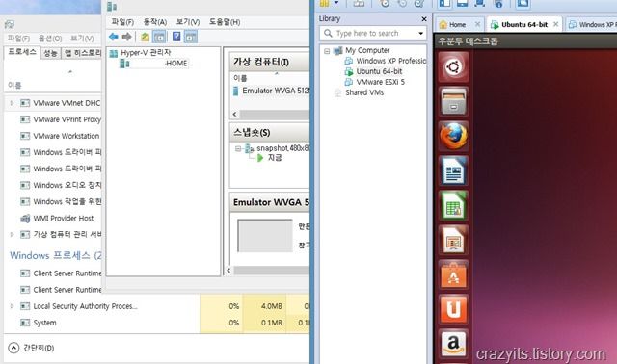This screenshot has height=364, width=617.
Task: Toggle Hyper-V console tree toolbar icon
Action: [159, 37]
